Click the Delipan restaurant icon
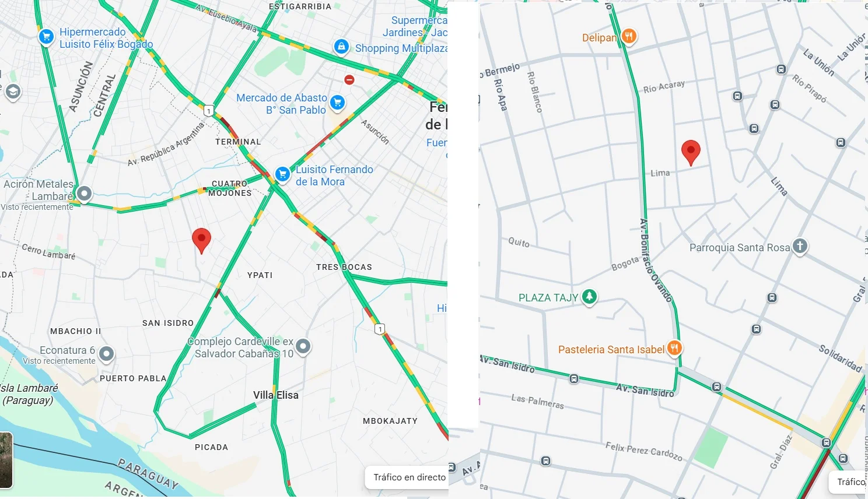This screenshot has height=499, width=868. coord(628,37)
